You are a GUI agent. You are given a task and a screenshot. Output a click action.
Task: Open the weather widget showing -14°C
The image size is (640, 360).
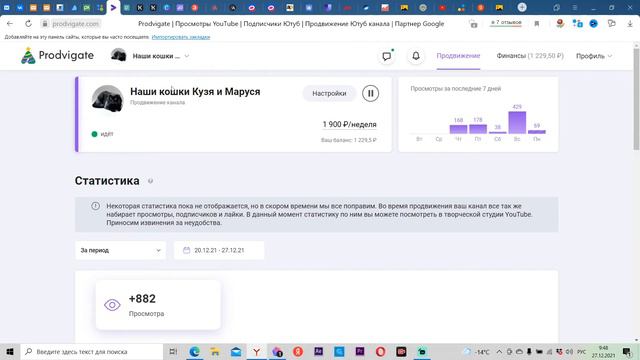point(477,352)
